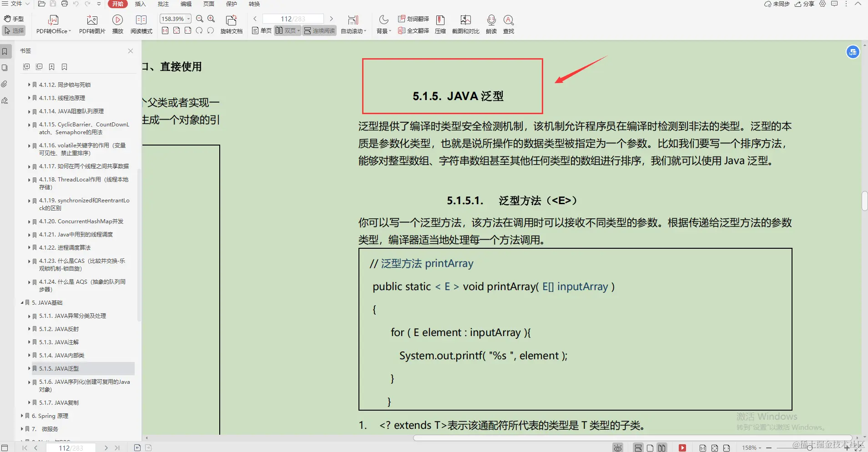Enable 连续阅读 continuous reading mode

[319, 31]
